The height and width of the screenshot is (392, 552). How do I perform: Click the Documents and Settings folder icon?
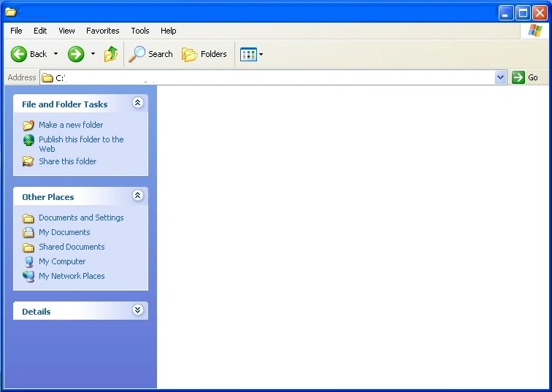28,218
